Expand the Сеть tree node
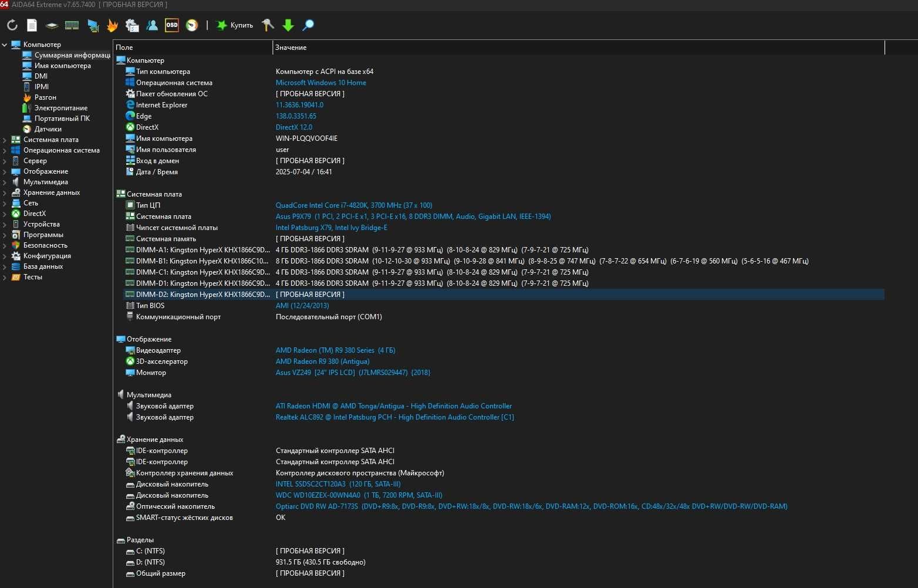Image resolution: width=918 pixels, height=588 pixels. pyautogui.click(x=5, y=203)
